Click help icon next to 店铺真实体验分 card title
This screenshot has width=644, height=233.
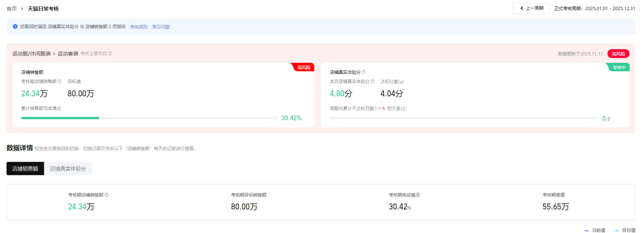pos(364,72)
